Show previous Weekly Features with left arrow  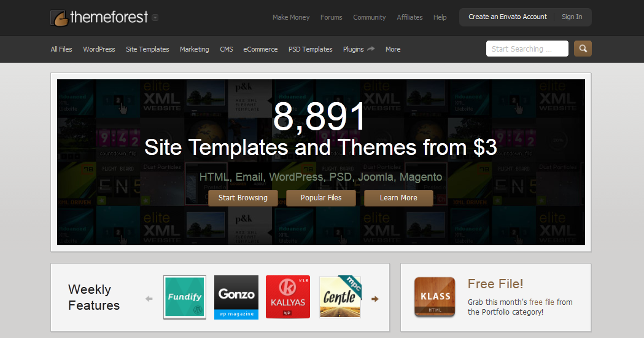tap(149, 299)
